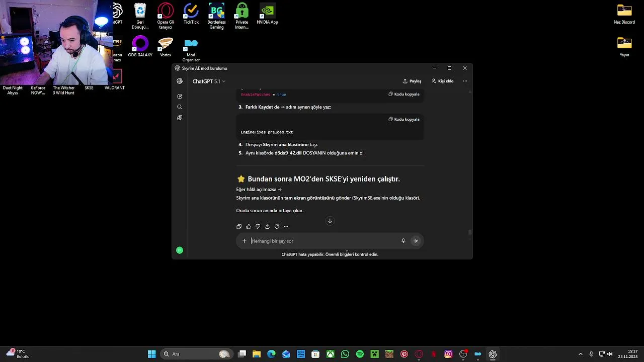Open Microsoft Edge from taskbar
644x362 pixels.
click(x=271, y=354)
